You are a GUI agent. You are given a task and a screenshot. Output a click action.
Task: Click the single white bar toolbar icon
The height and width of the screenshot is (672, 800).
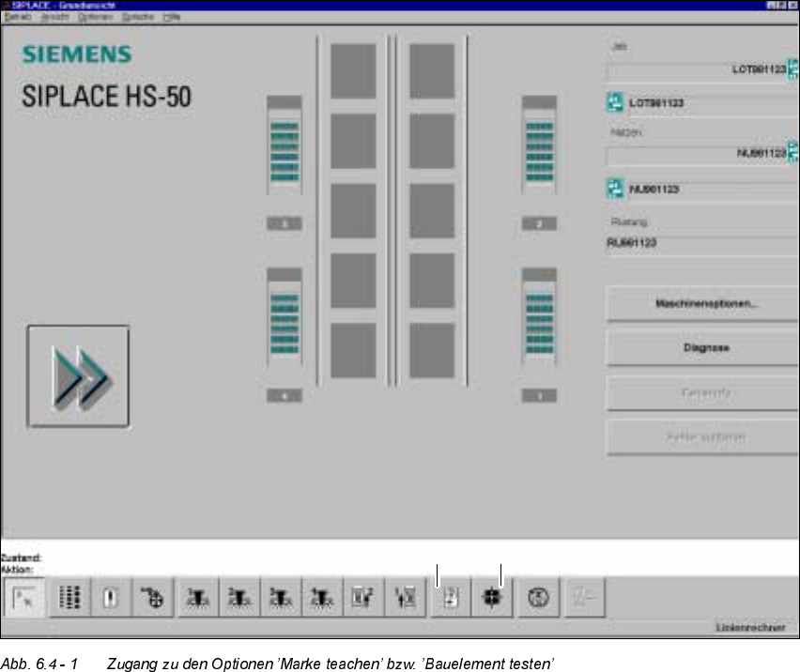(x=111, y=597)
